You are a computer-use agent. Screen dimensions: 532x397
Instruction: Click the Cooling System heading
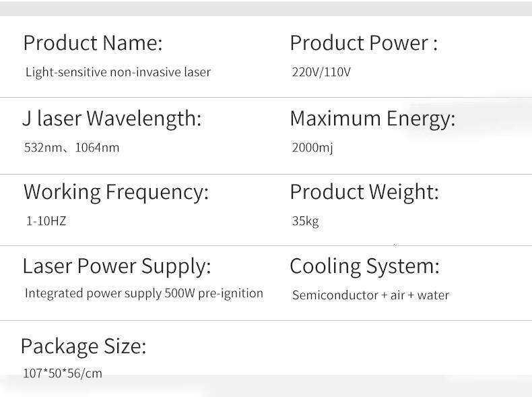pos(364,266)
